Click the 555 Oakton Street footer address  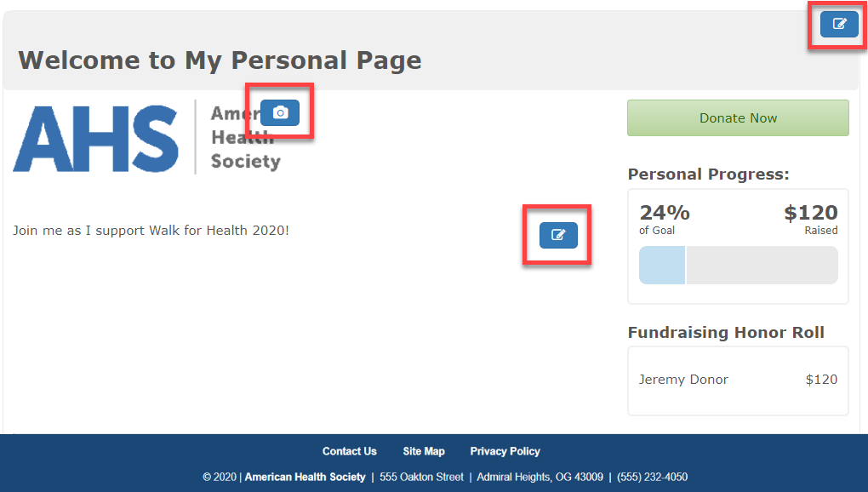pos(421,477)
